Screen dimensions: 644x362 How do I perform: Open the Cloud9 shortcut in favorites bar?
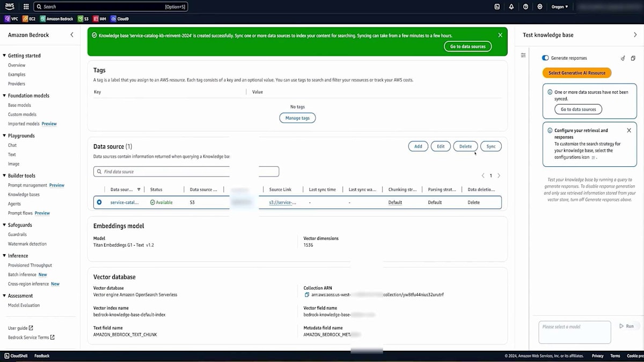click(x=120, y=19)
